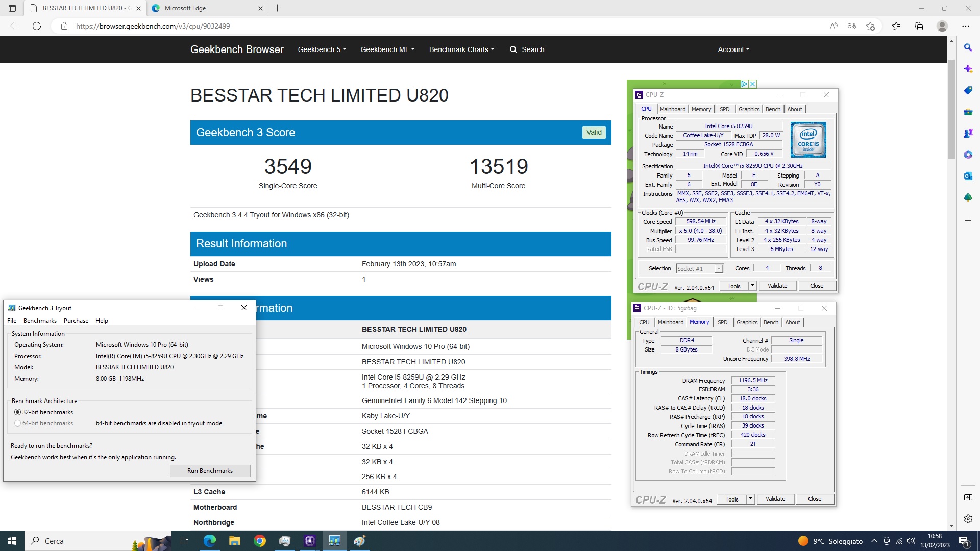Open the Favorites list icon
The image size is (980, 551).
896,26
